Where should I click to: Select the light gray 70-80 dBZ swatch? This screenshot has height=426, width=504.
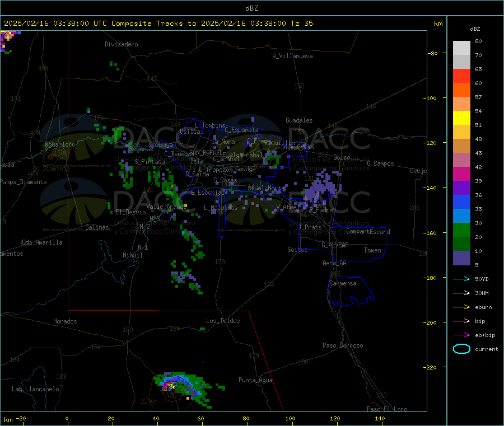[461, 48]
